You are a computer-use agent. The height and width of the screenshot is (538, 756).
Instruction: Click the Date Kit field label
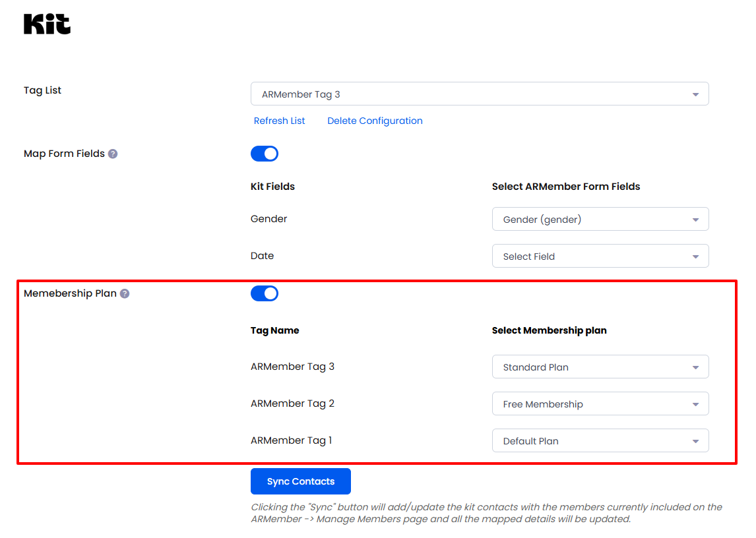[263, 256]
